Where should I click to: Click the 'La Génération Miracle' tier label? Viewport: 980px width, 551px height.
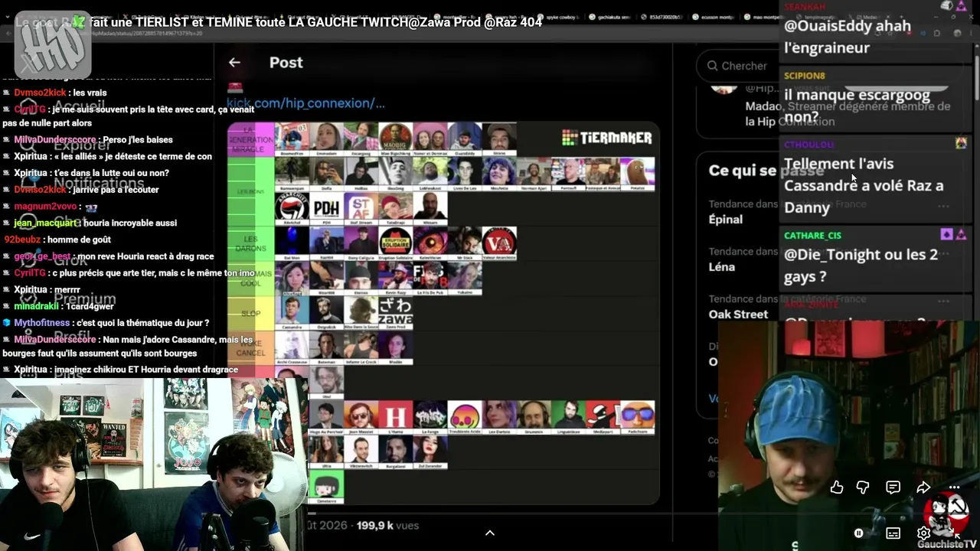click(251, 139)
